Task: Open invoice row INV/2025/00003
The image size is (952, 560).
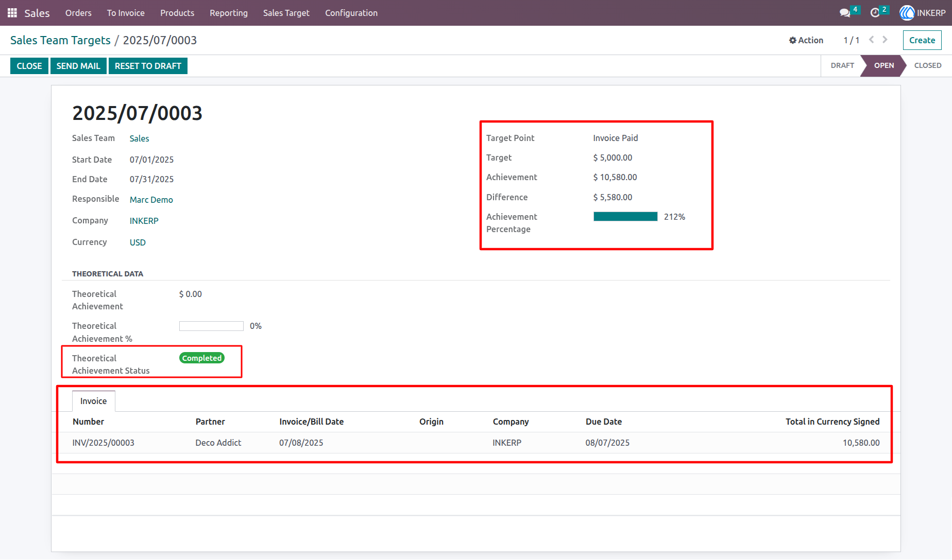Action: pos(476,443)
